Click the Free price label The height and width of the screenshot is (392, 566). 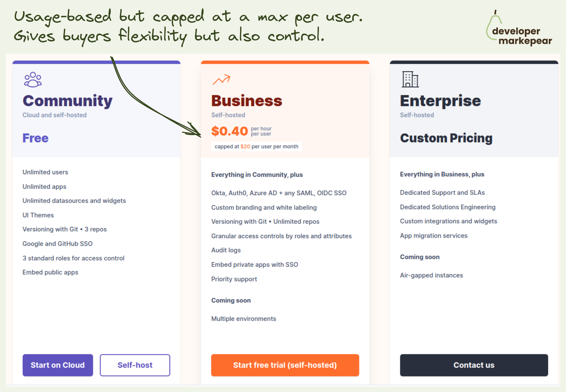point(36,138)
